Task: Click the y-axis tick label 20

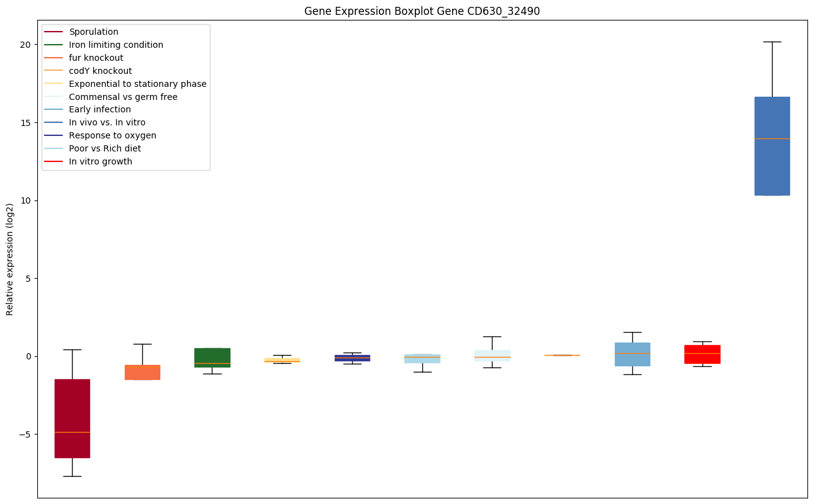Action: (25, 45)
